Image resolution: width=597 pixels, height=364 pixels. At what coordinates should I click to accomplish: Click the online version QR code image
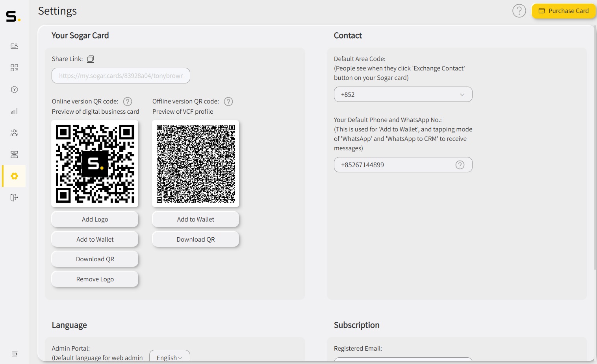(95, 164)
